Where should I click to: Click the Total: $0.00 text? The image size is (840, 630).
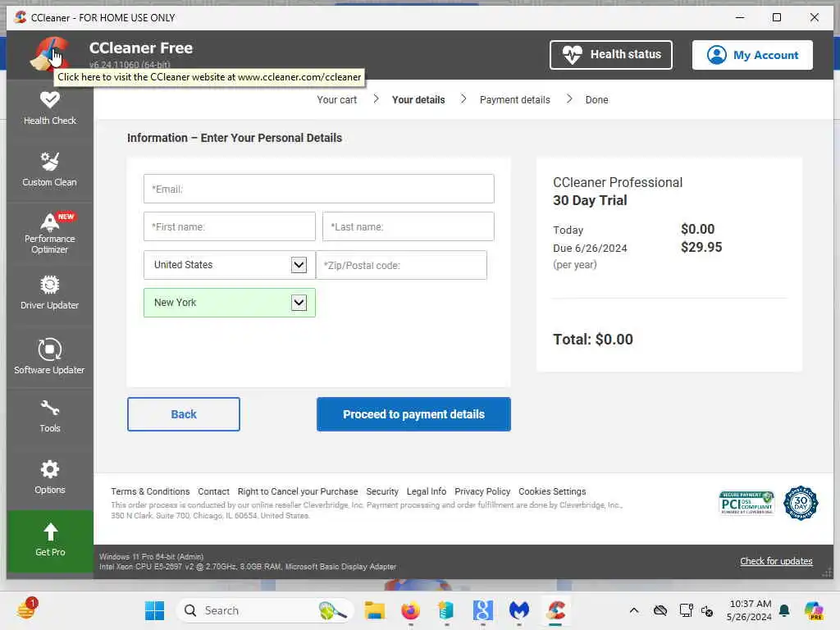tap(592, 339)
